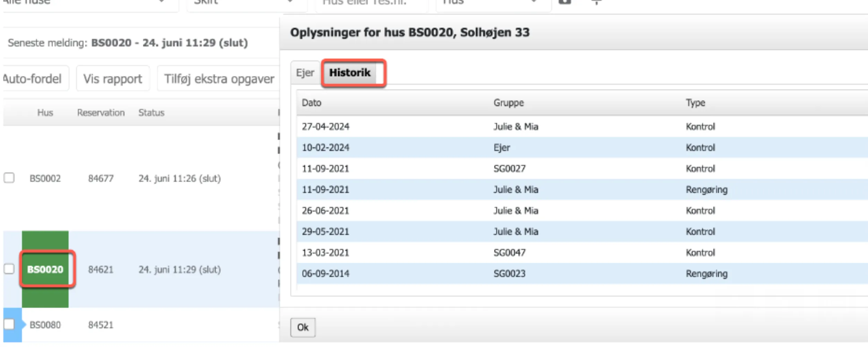Click the Ok button to close the dialog
Viewport: 868px width, 347px height.
302,327
